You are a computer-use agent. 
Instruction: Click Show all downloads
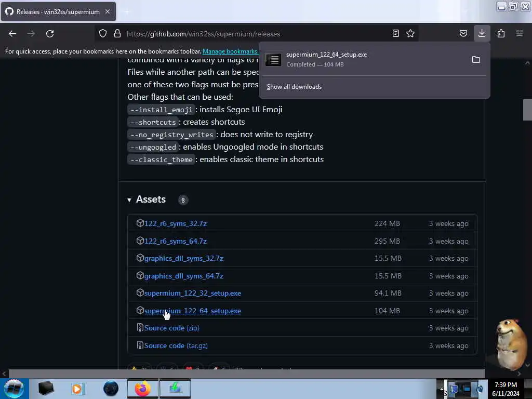pos(294,87)
